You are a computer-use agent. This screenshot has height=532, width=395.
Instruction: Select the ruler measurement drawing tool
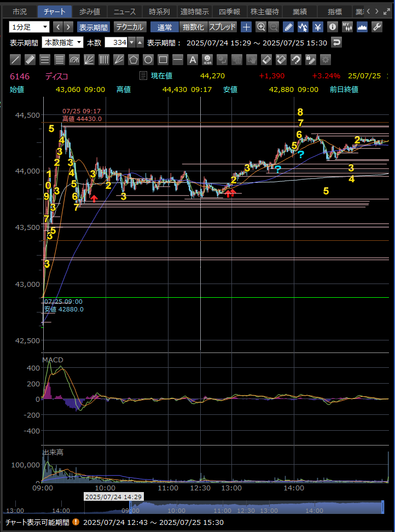pyautogui.click(x=30, y=60)
